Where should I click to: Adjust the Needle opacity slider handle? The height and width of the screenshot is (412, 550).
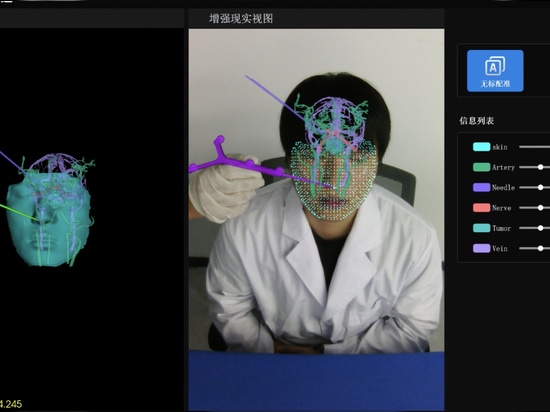(541, 188)
